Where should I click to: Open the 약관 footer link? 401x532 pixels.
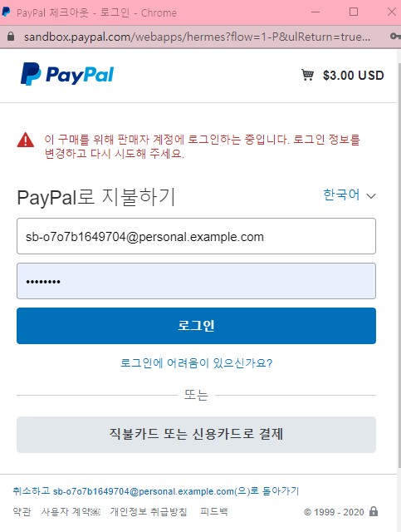point(22,512)
